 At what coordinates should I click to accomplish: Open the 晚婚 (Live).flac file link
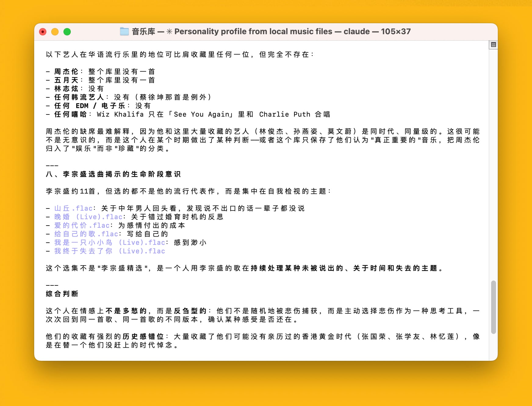point(88,217)
